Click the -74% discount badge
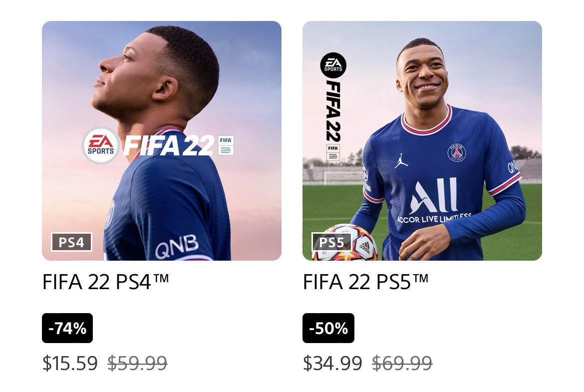The image size is (584, 392). pos(67,328)
